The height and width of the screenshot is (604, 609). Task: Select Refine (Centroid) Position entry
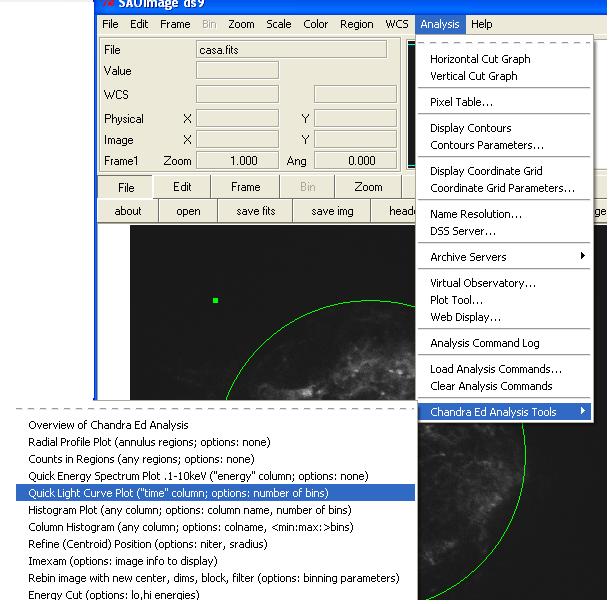[x=215, y=545]
